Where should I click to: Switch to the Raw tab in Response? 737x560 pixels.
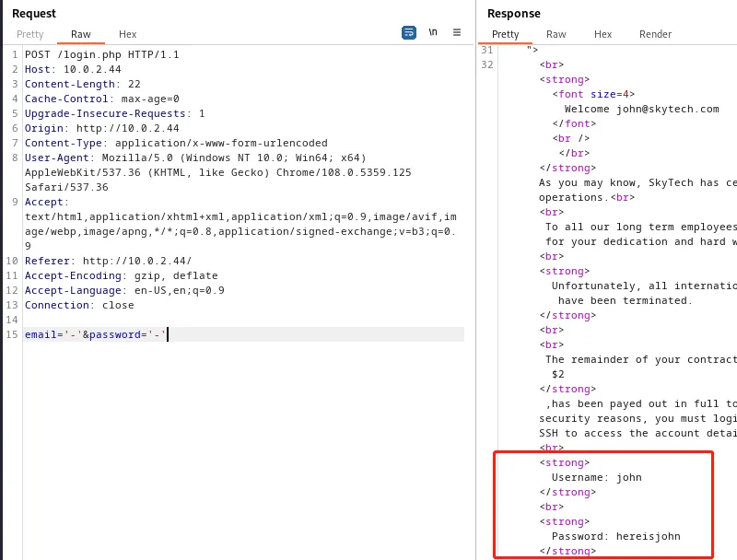click(x=556, y=34)
